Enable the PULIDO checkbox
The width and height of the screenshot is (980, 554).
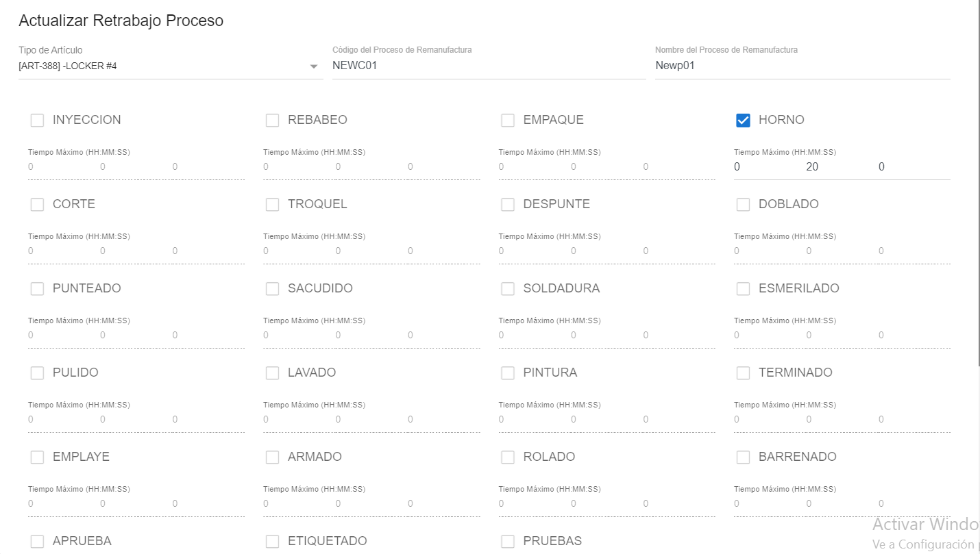click(37, 373)
